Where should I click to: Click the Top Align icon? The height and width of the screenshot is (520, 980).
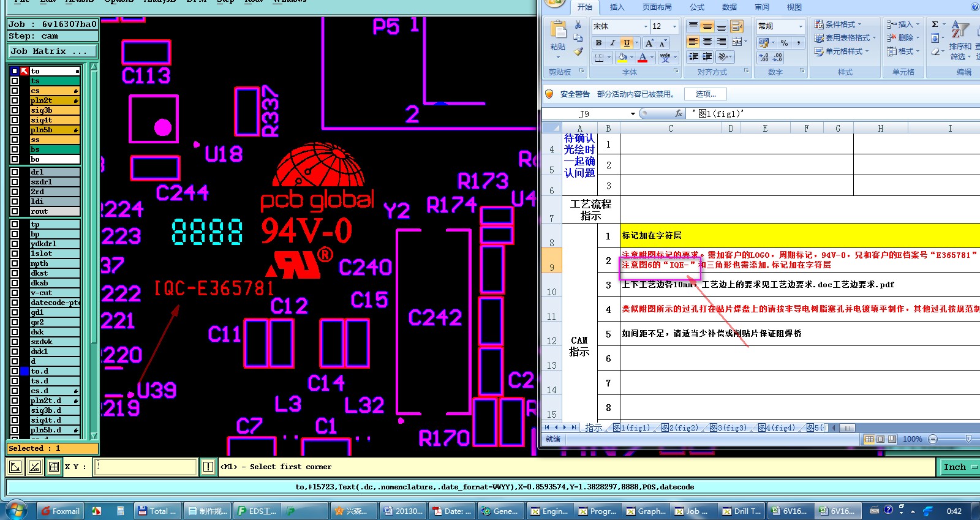click(x=693, y=26)
